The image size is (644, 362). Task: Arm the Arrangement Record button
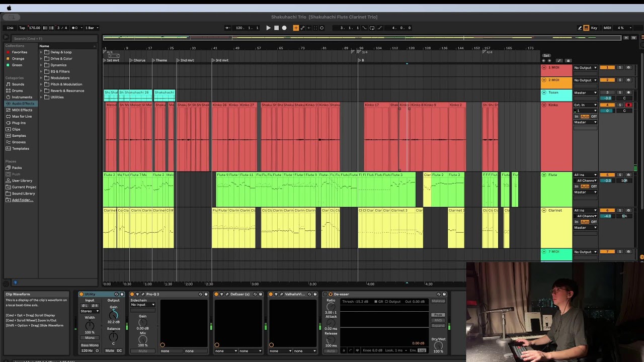point(284,28)
